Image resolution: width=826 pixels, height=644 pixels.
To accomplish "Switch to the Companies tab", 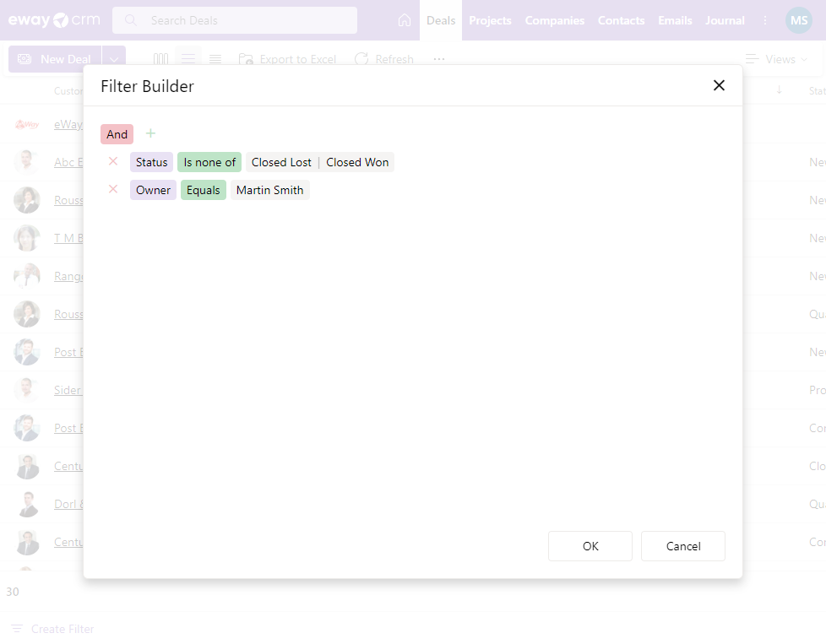I will [x=555, y=20].
